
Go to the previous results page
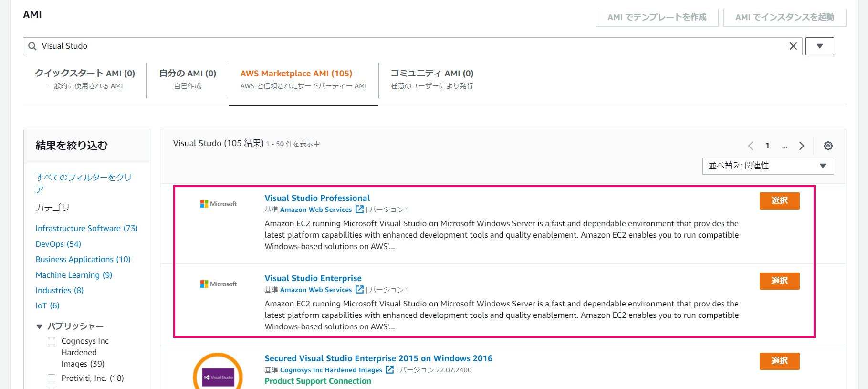pyautogui.click(x=751, y=146)
